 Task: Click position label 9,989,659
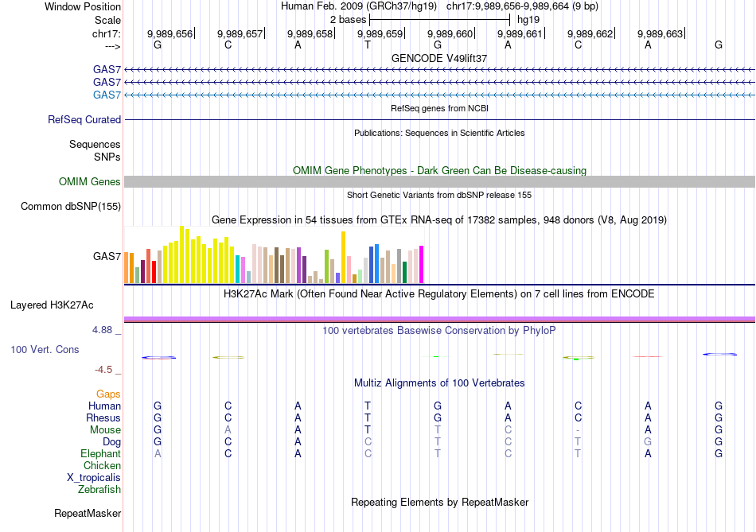(380, 33)
